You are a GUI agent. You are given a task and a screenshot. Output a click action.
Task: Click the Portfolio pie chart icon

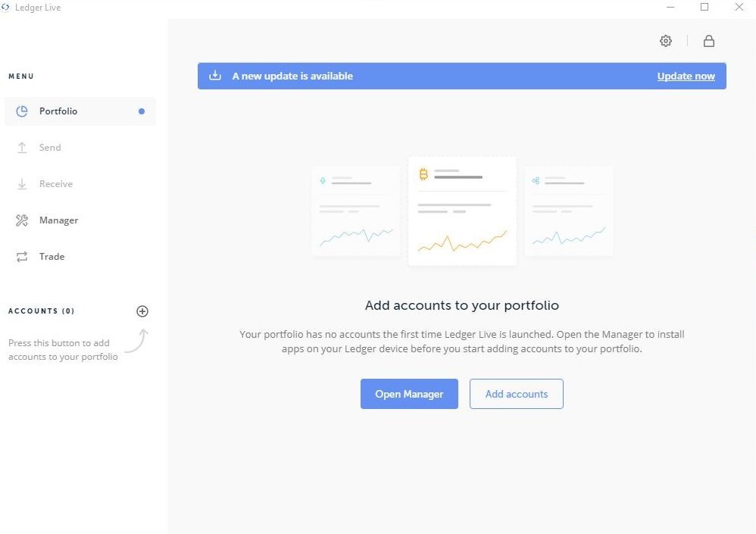click(x=22, y=111)
